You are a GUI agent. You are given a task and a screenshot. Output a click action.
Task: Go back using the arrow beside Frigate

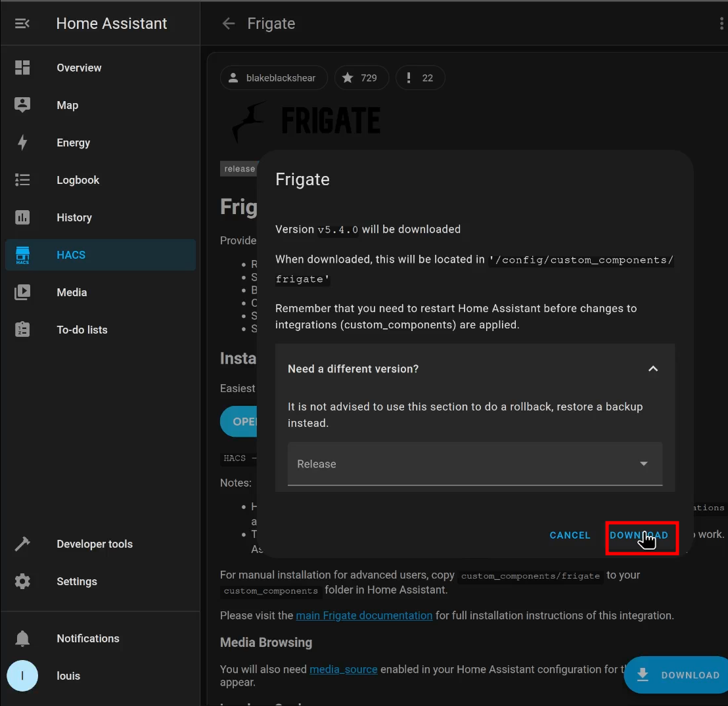pos(229,23)
